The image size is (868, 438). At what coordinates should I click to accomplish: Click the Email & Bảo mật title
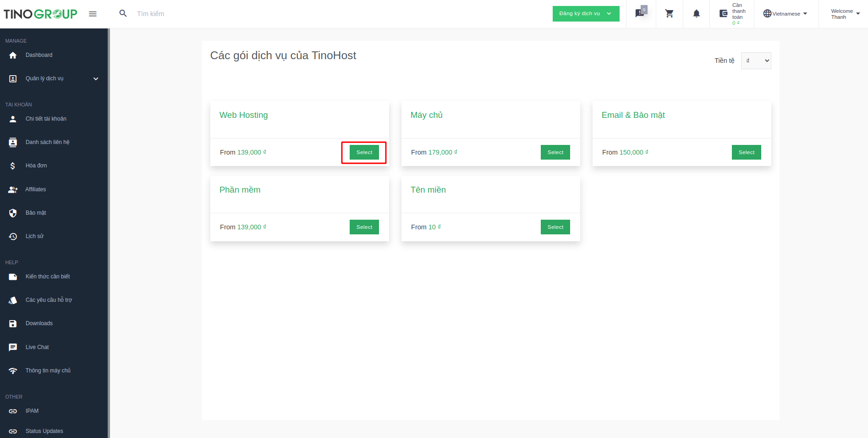tap(633, 115)
